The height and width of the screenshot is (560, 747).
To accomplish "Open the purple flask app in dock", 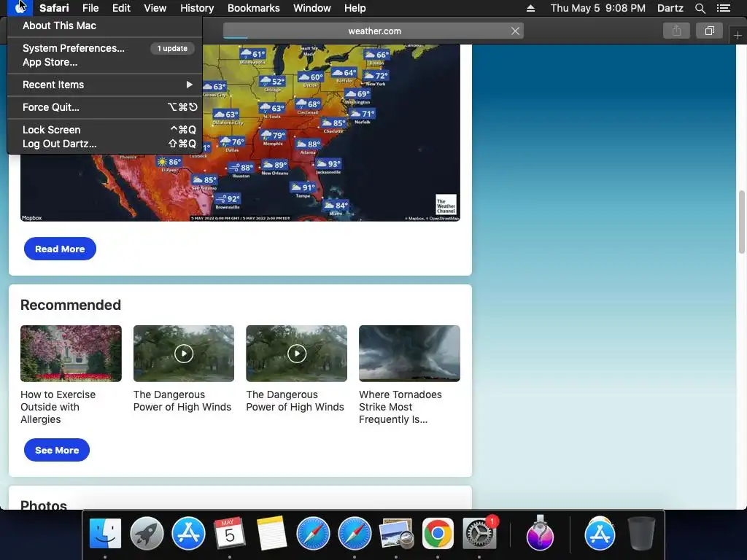I will 540,533.
